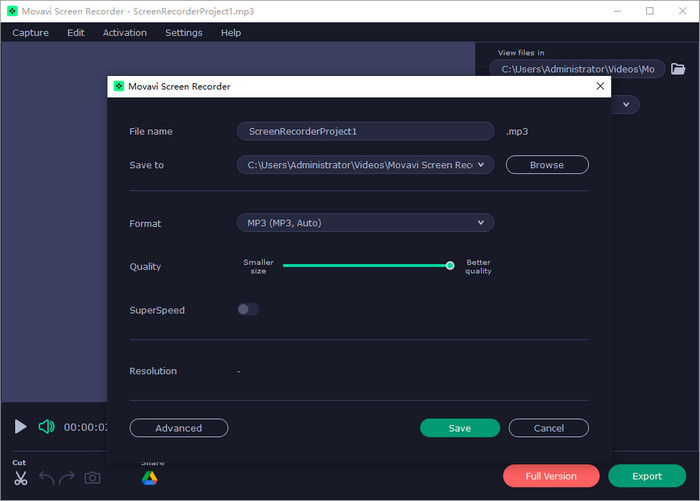Click the green Save button
Screen dimensions: 700x501
pyautogui.click(x=460, y=428)
